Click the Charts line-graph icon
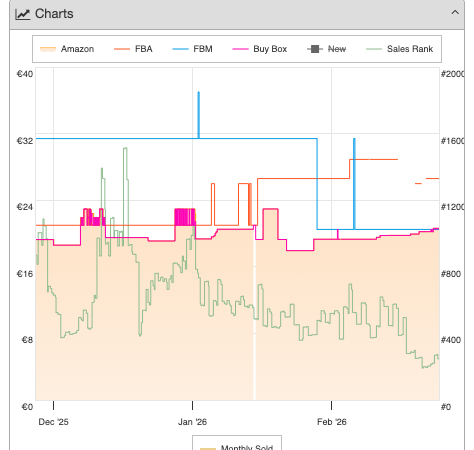474x450 pixels. (23, 14)
